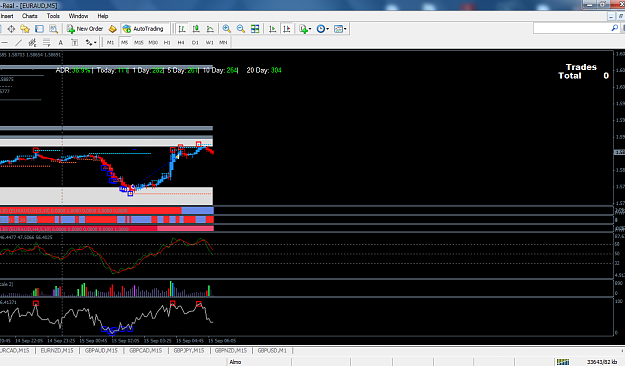Tile chart windows icon

(x=255, y=29)
